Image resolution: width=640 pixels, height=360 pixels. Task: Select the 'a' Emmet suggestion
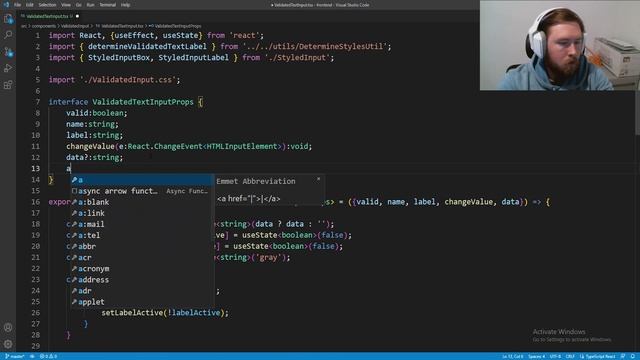point(142,180)
